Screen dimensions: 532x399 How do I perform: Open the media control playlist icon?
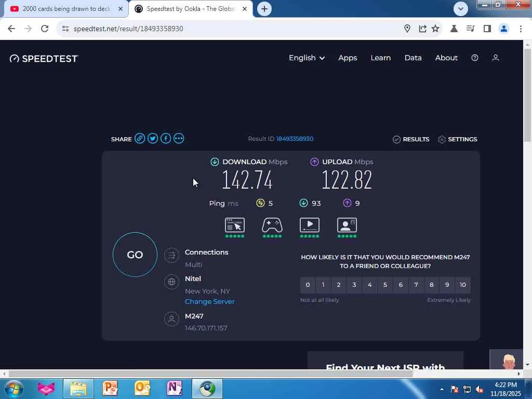(470, 29)
